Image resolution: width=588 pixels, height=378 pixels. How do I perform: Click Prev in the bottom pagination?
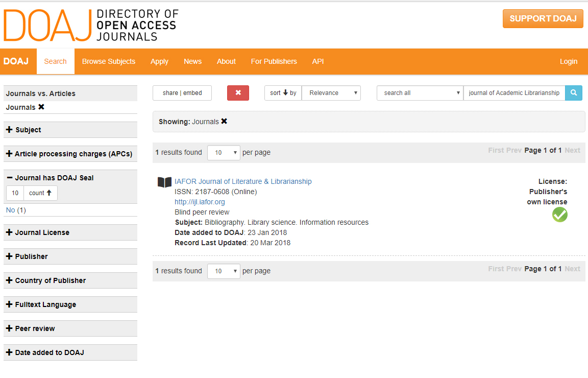point(513,269)
